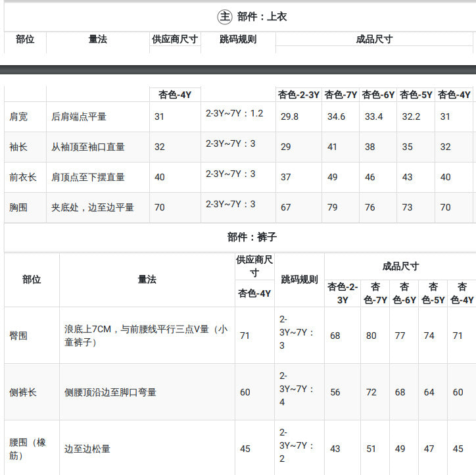
Task: Click value 72 in the 侧裤长 row
Action: pyautogui.click(x=371, y=392)
